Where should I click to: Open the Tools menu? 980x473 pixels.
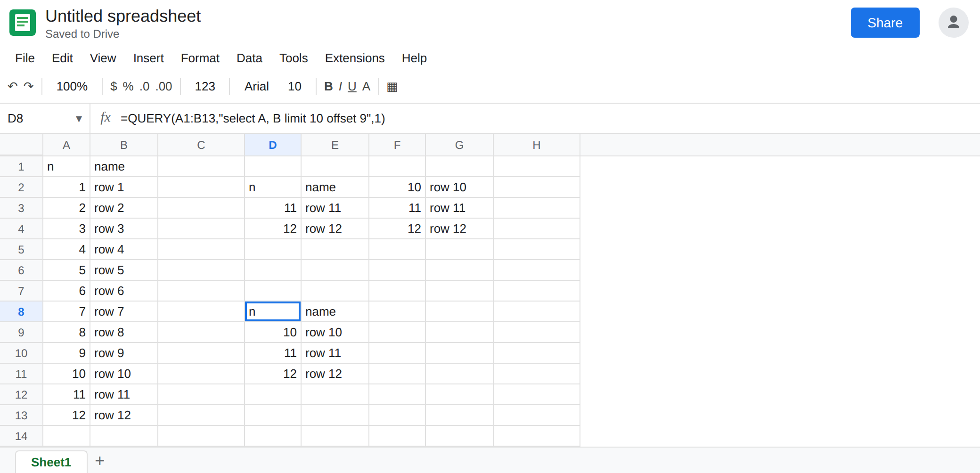(x=294, y=58)
